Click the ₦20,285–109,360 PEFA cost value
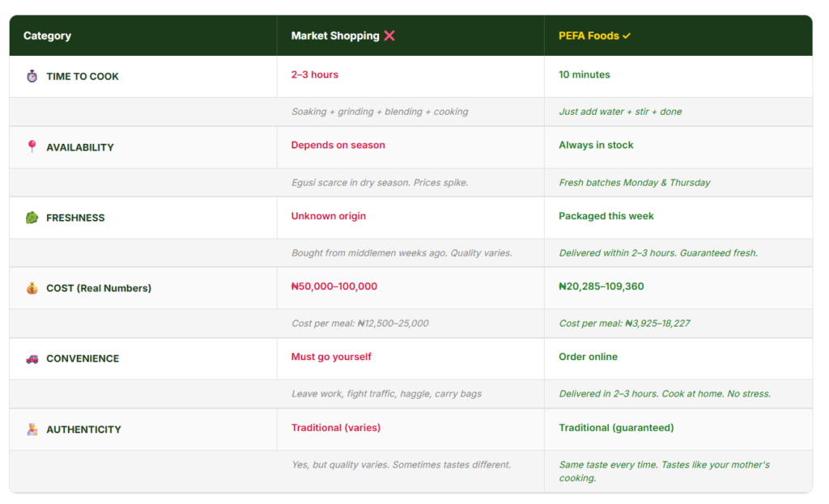829x504 pixels. (602, 286)
